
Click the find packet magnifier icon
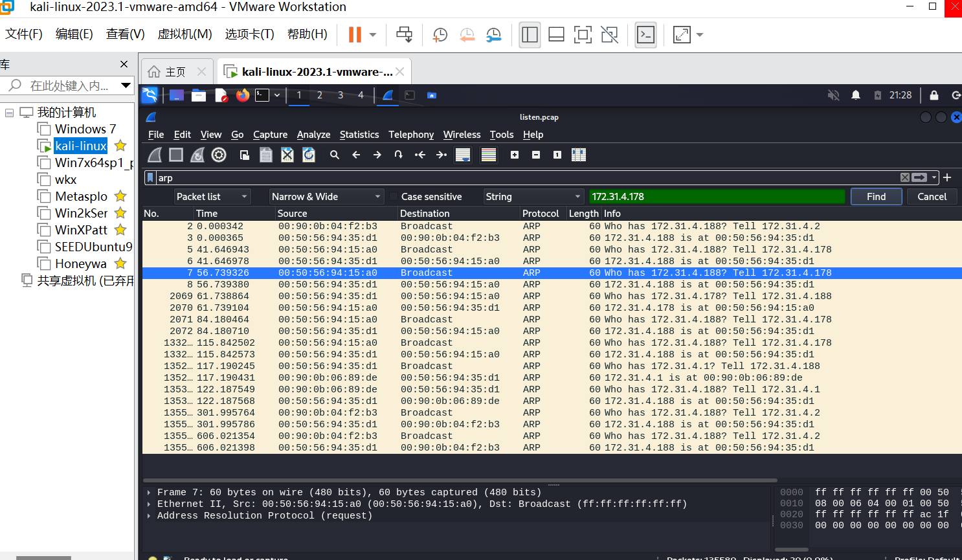[x=335, y=155]
